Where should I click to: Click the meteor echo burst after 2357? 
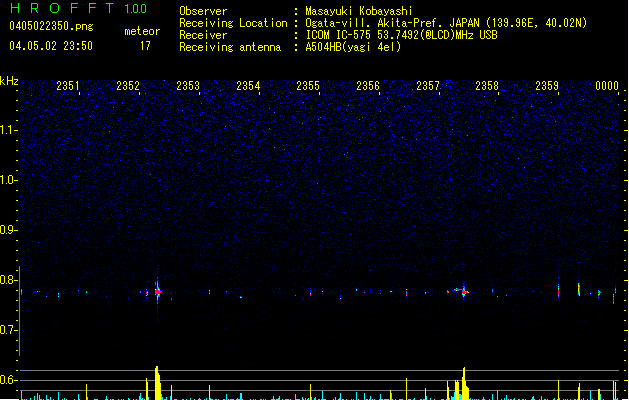463,290
